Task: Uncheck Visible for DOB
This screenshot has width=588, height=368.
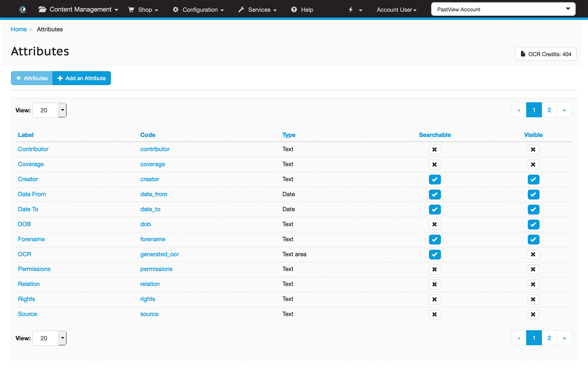Action: pos(533,224)
